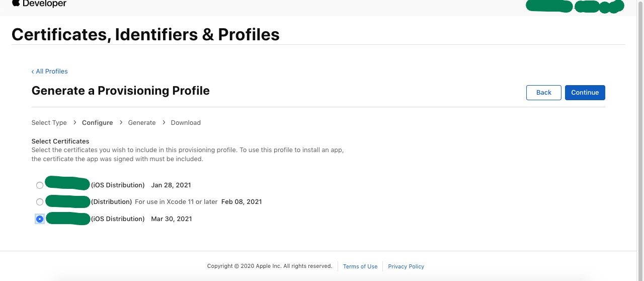
Task: Click the Continue button
Action: point(585,93)
